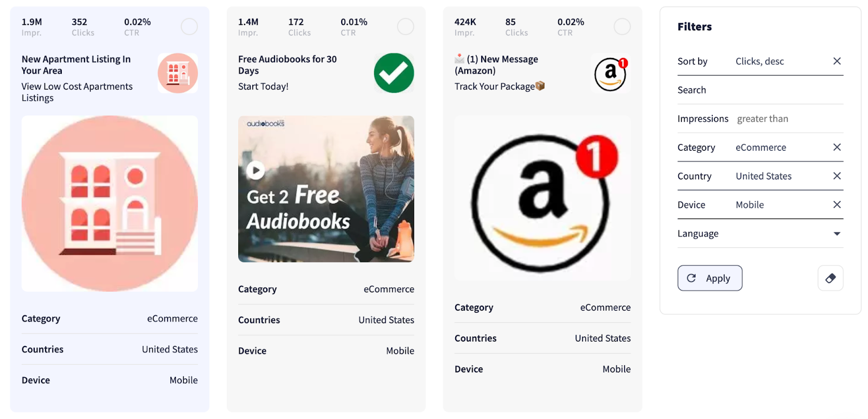Click the green checkmark ad icon

pos(394,73)
